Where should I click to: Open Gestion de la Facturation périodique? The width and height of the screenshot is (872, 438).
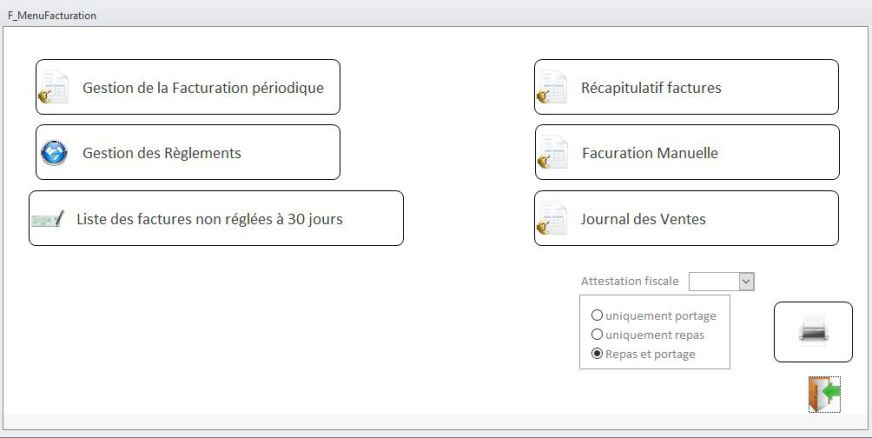tap(203, 88)
